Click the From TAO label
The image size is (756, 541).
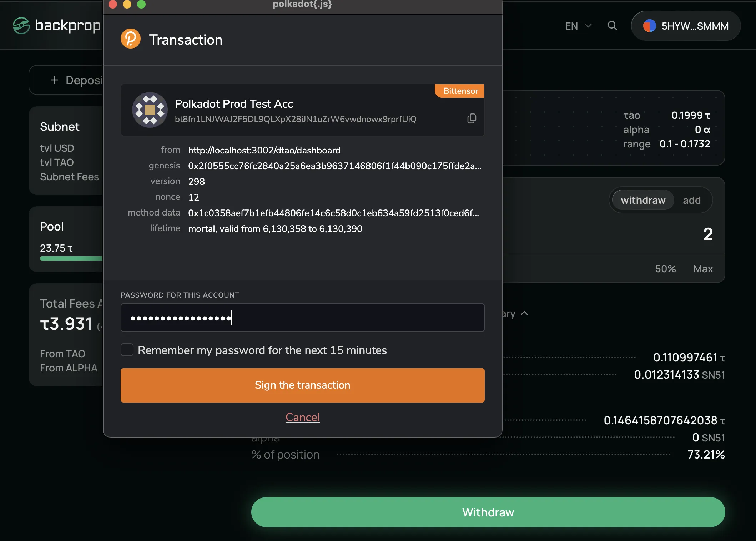(62, 354)
